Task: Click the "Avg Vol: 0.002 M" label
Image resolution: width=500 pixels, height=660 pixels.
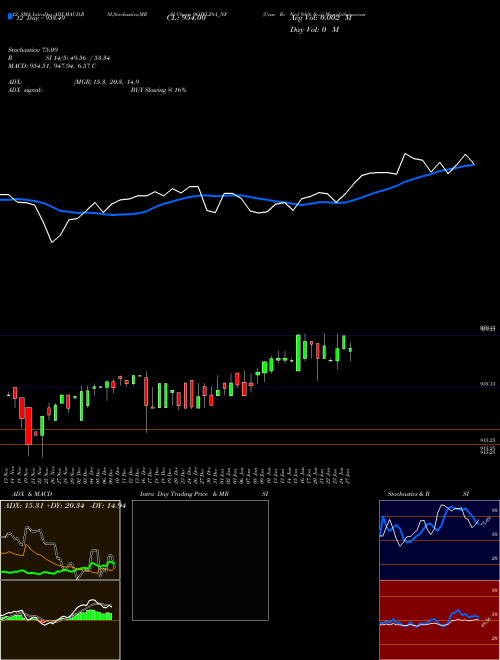Action: pos(320,18)
